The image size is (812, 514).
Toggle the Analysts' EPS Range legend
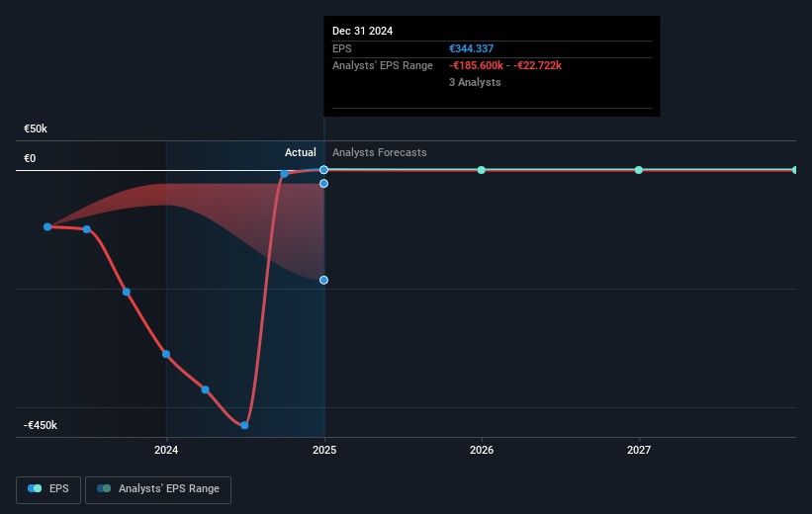tap(158, 489)
